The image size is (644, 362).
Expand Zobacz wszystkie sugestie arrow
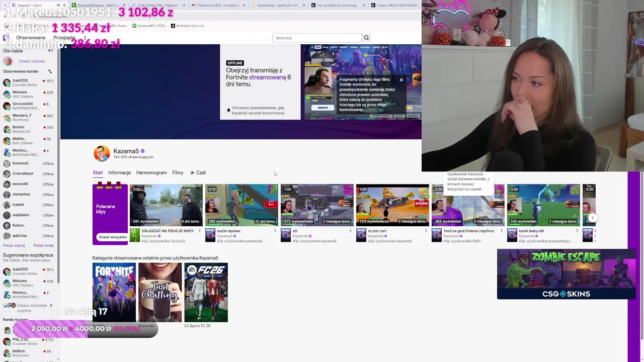click(x=50, y=305)
